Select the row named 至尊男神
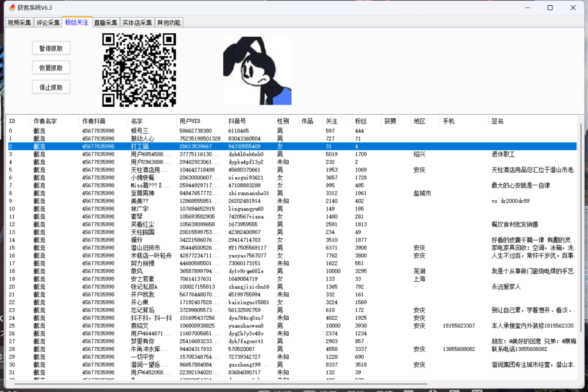Screen dimensions: 588x392 pyautogui.click(x=142, y=193)
